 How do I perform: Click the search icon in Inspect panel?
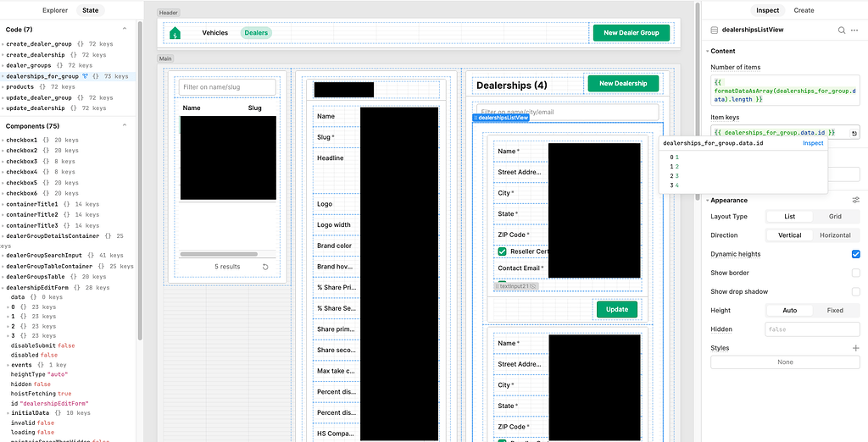point(842,30)
